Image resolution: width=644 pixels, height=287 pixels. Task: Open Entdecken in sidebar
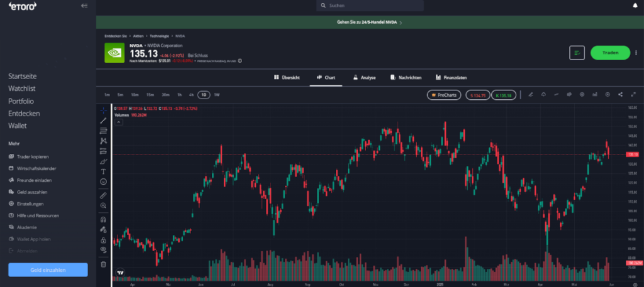pyautogui.click(x=25, y=114)
